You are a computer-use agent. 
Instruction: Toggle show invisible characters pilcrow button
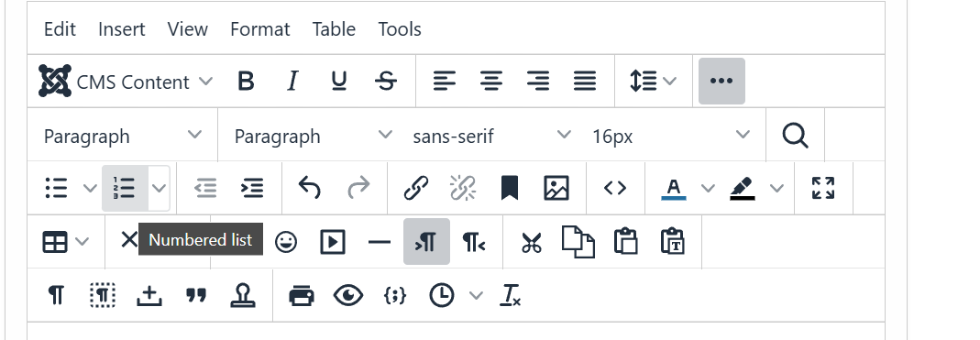coord(56,294)
